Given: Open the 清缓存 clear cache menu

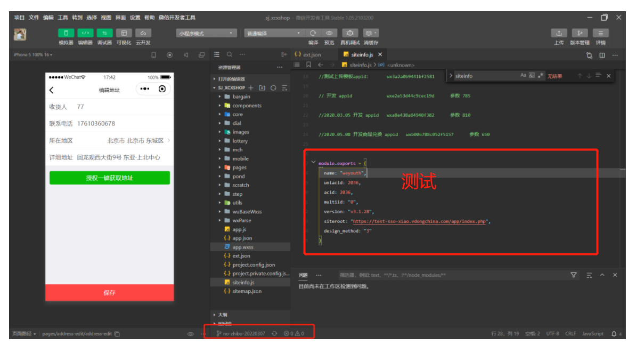Looking at the screenshot, I should [x=371, y=33].
